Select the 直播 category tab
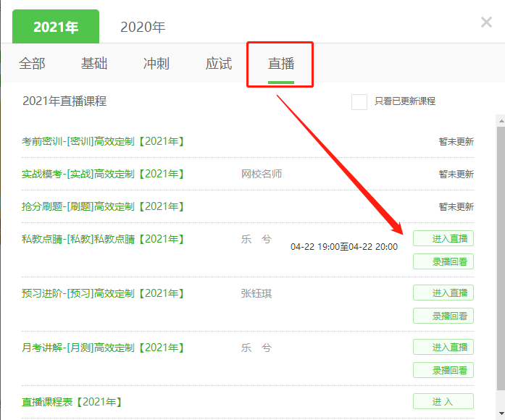The height and width of the screenshot is (420, 505). pos(281,64)
